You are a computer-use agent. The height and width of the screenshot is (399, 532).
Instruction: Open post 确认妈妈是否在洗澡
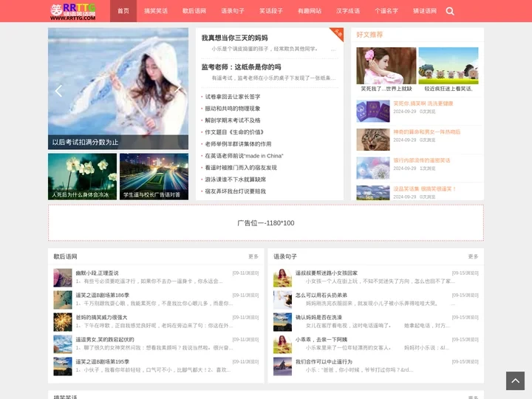[x=318, y=317]
